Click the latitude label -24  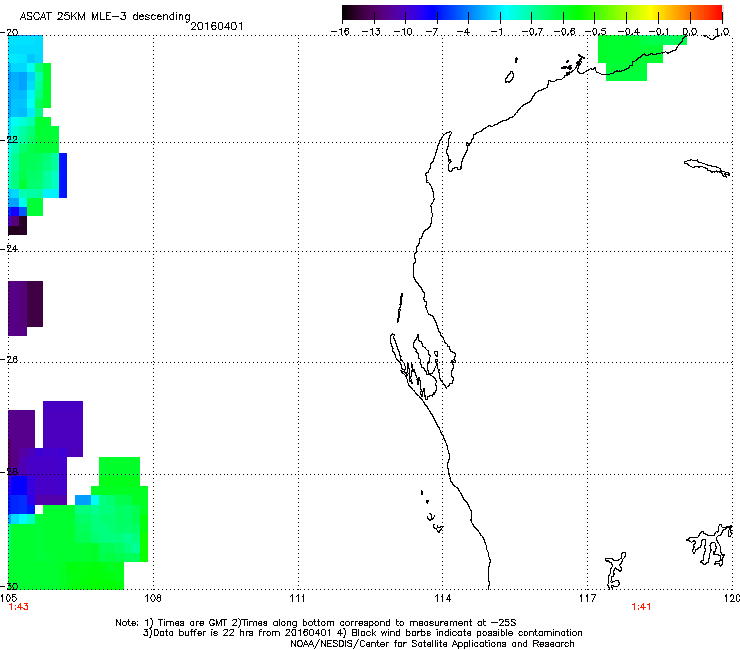coord(9,249)
